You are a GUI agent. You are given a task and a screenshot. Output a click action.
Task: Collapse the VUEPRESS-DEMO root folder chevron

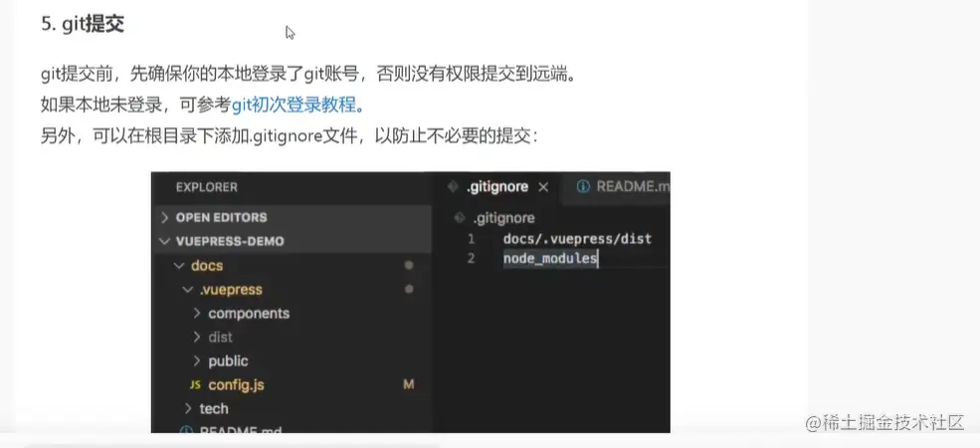[165, 242]
